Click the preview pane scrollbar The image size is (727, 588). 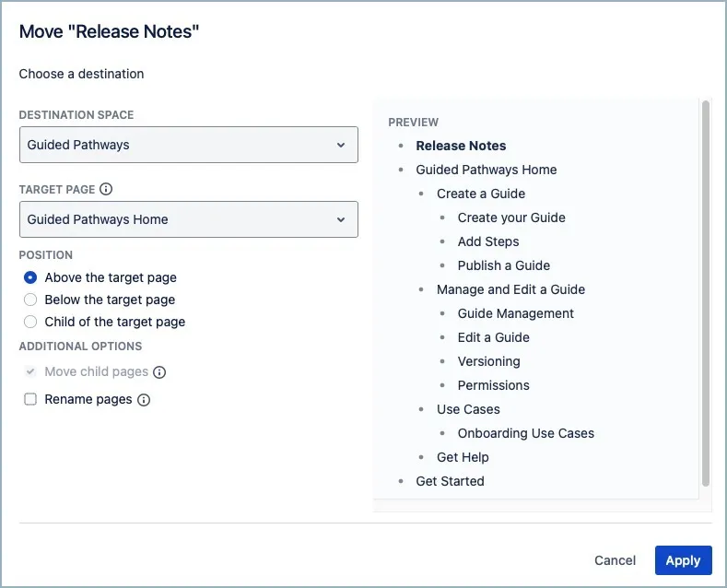706,293
